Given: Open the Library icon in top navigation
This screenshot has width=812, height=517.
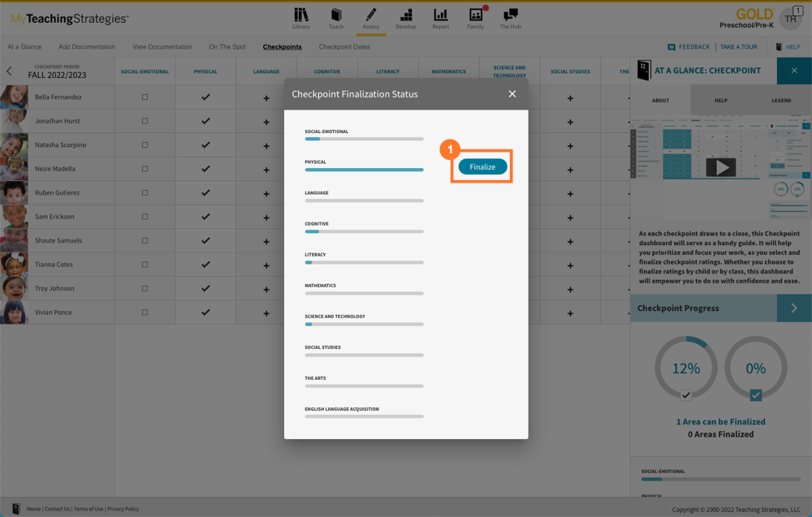Looking at the screenshot, I should click(301, 18).
